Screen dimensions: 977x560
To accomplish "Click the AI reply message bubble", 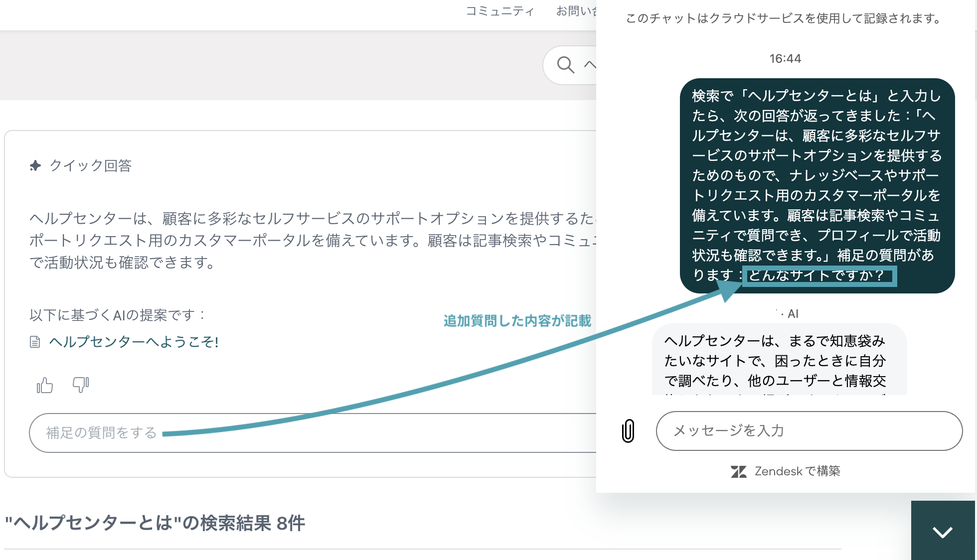I will pos(779,360).
